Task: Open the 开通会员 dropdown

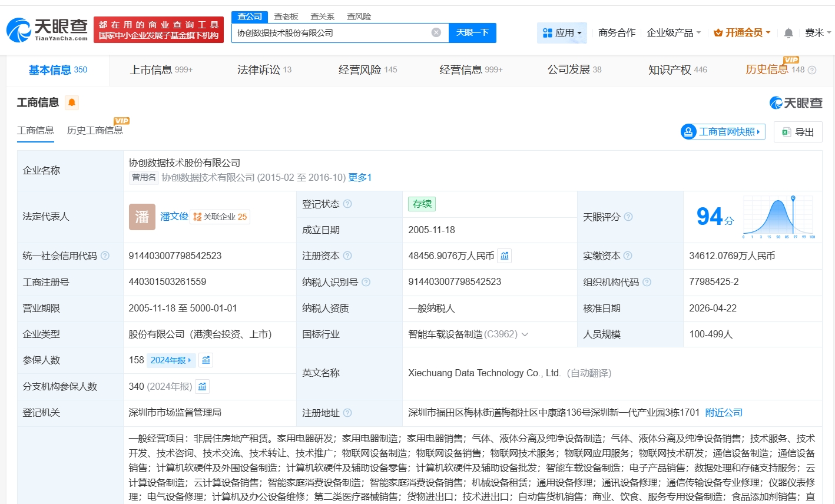Action: point(742,33)
